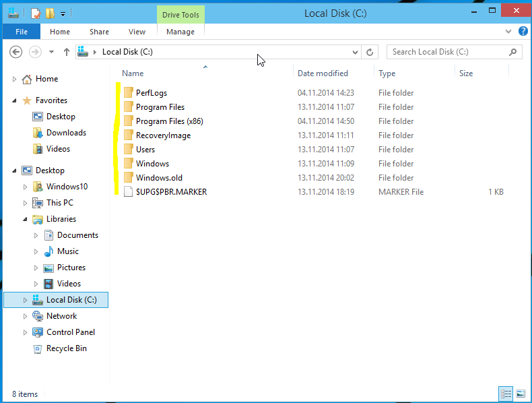532x403 pixels.
Task: Click the Properties icon in quick access toolbar
Action: click(36, 13)
